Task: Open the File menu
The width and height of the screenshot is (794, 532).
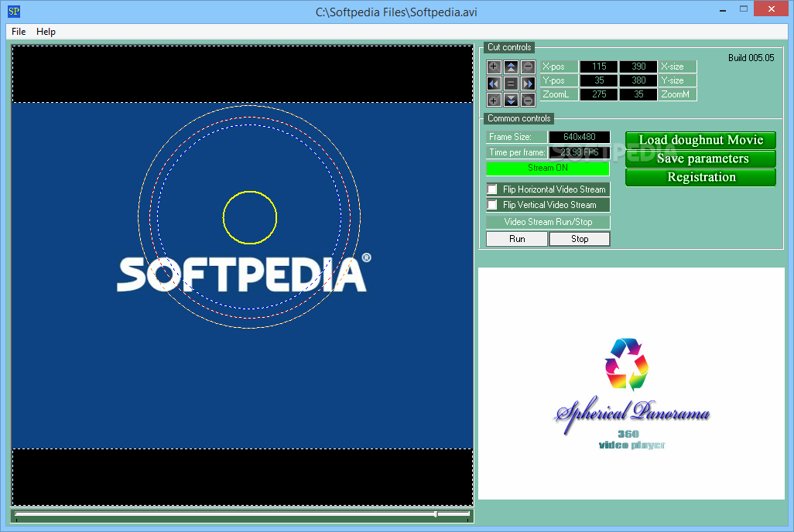Action: [19, 32]
